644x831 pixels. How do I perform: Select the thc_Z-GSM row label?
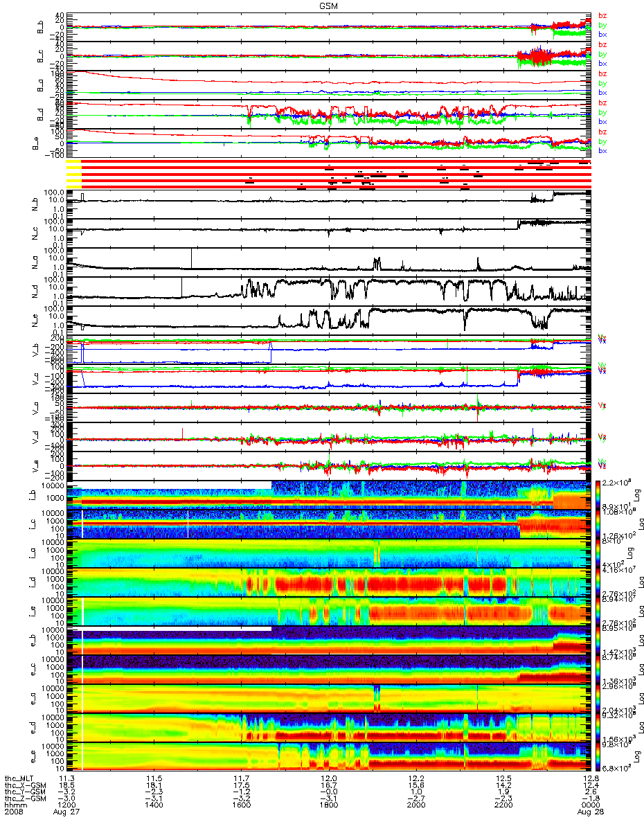[25, 800]
